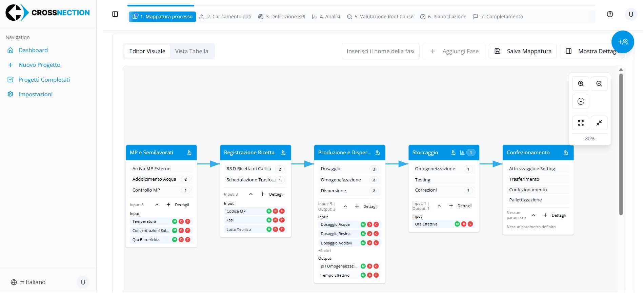The height and width of the screenshot is (297, 644).
Task: Click the M badge on Temperatura
Action: (175, 221)
